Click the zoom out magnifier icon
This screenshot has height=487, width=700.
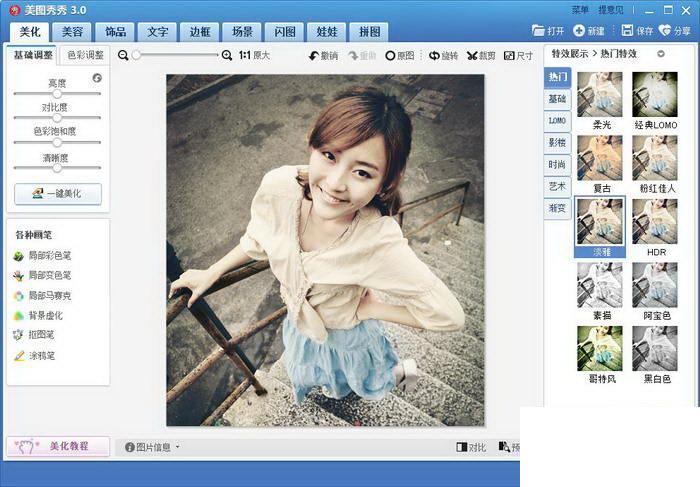123,55
